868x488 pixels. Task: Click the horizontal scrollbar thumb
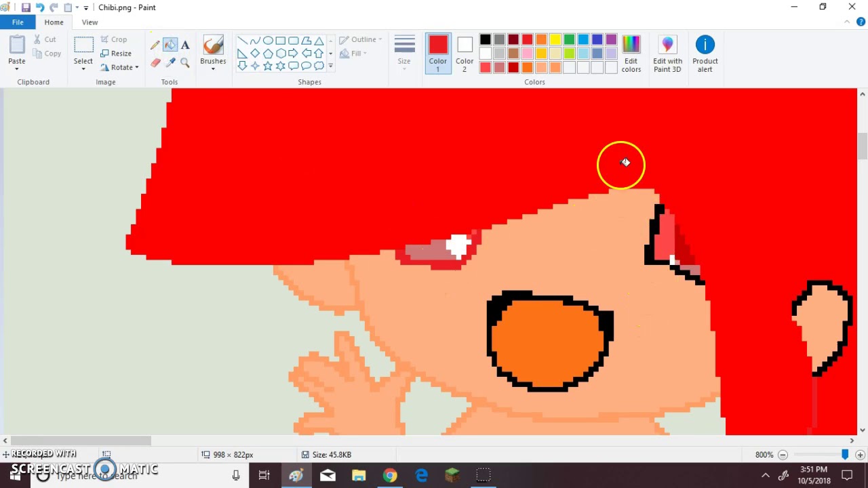(x=81, y=441)
